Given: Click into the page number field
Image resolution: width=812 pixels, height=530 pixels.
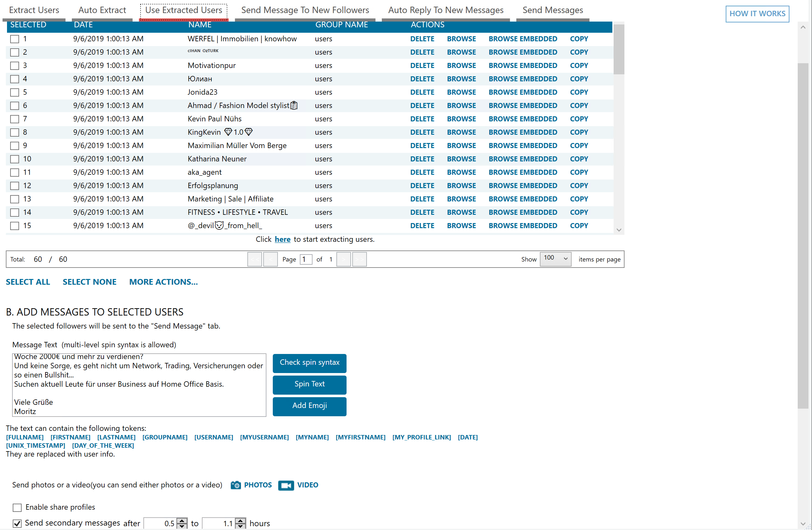Looking at the screenshot, I should pos(306,259).
